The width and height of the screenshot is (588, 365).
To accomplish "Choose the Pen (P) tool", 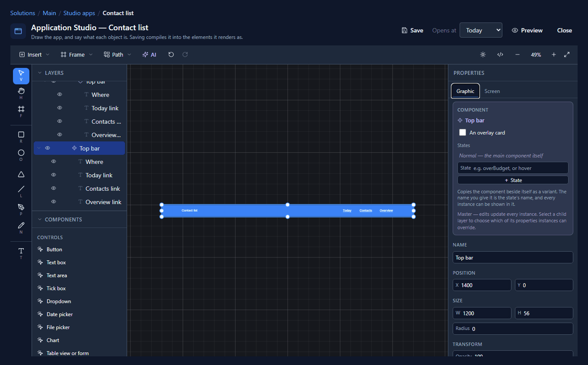I will coord(21,210).
